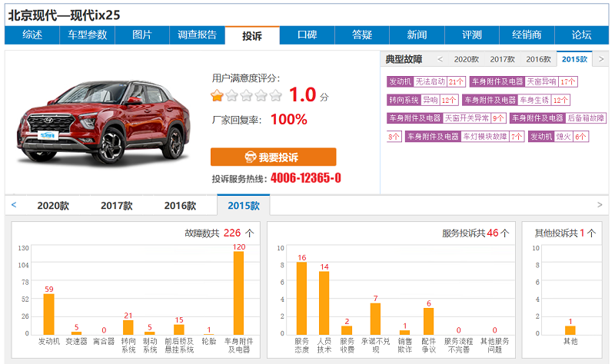Click the 承诺不兑现 bar showing 7

tap(375, 319)
